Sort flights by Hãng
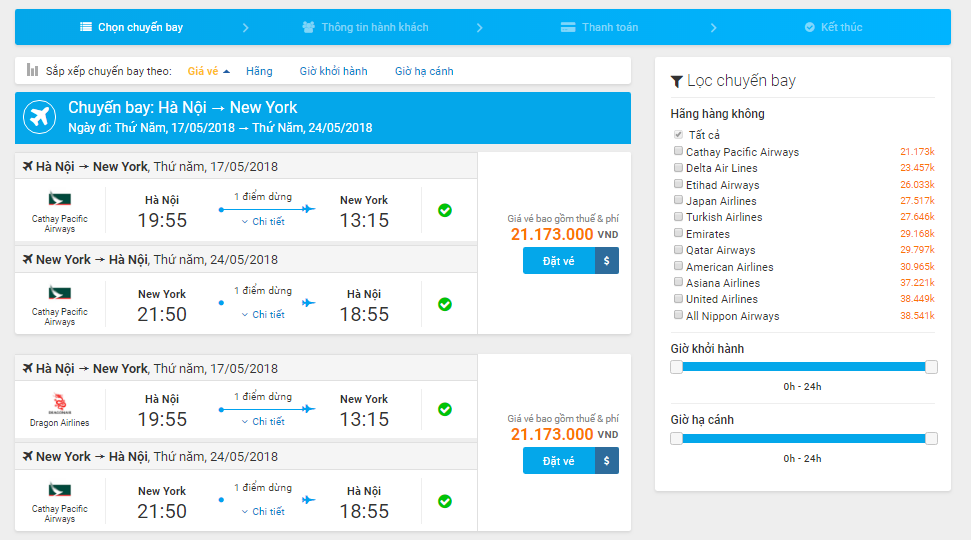Image resolution: width=971 pixels, height=540 pixels. coord(259,71)
